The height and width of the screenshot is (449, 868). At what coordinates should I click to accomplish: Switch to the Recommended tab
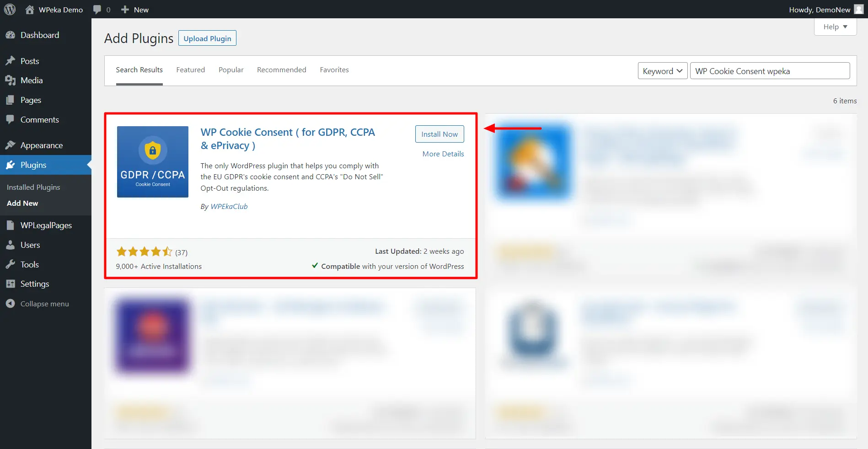point(281,69)
